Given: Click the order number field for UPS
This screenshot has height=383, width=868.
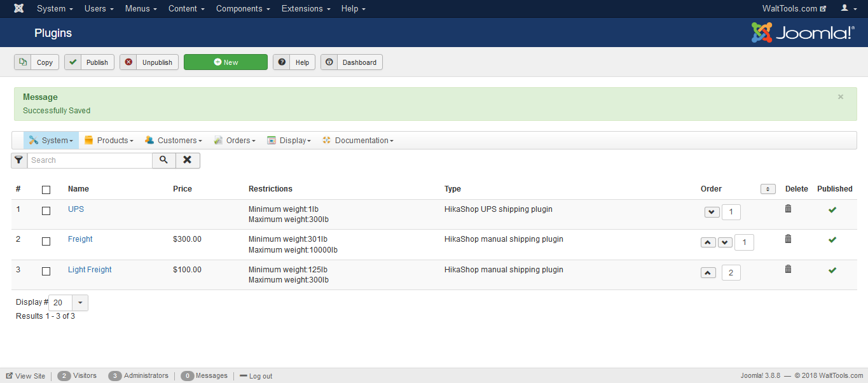Looking at the screenshot, I should point(731,212).
